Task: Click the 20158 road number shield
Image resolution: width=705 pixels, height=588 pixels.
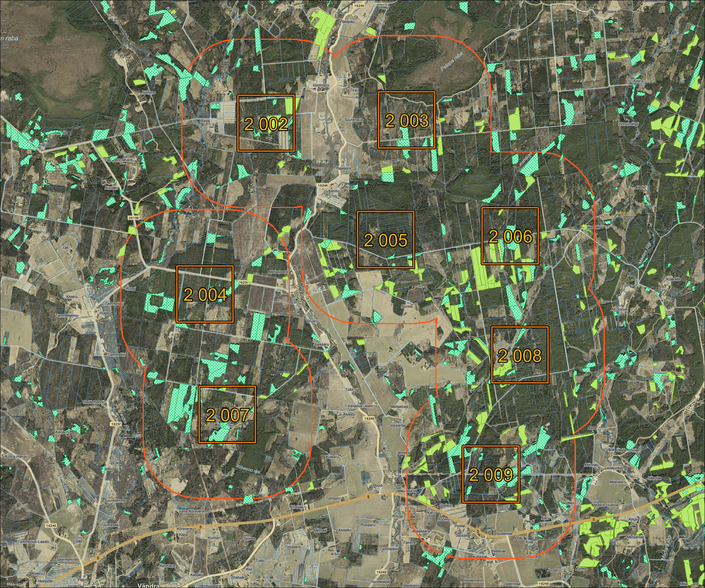Action: point(134,218)
